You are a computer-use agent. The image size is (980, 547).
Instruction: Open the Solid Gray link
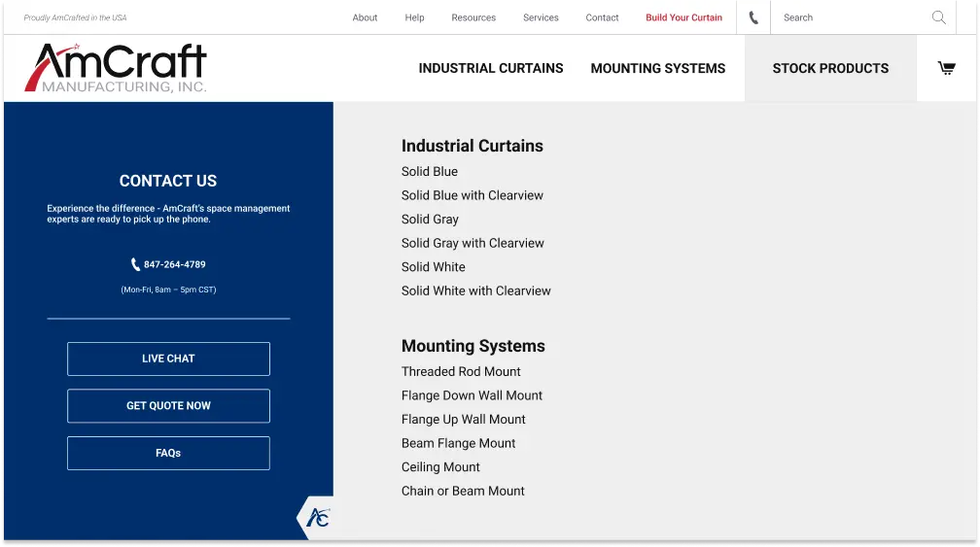[x=430, y=220]
